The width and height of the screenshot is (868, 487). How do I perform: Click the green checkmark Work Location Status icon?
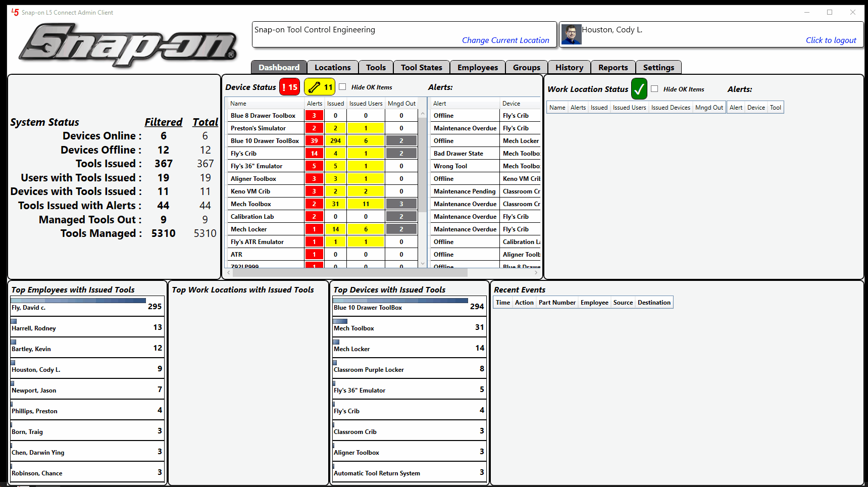[x=639, y=89]
